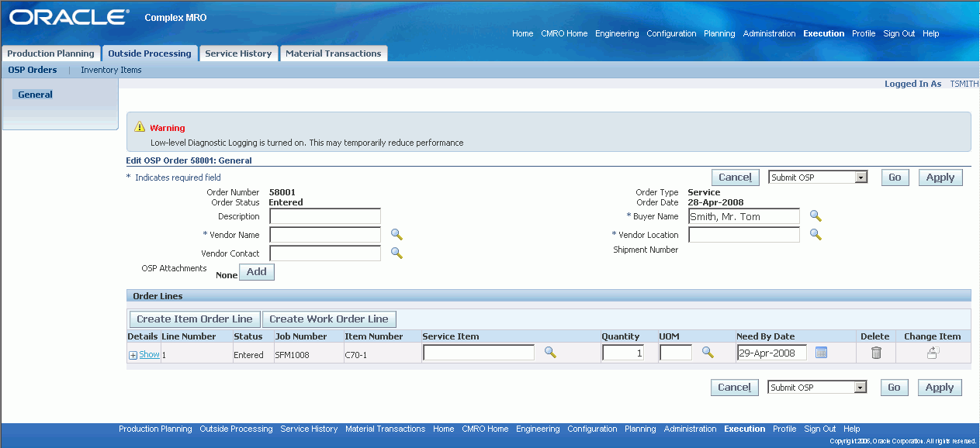Image resolution: width=980 pixels, height=448 pixels.
Task: Open Help in top header
Action: [931, 33]
